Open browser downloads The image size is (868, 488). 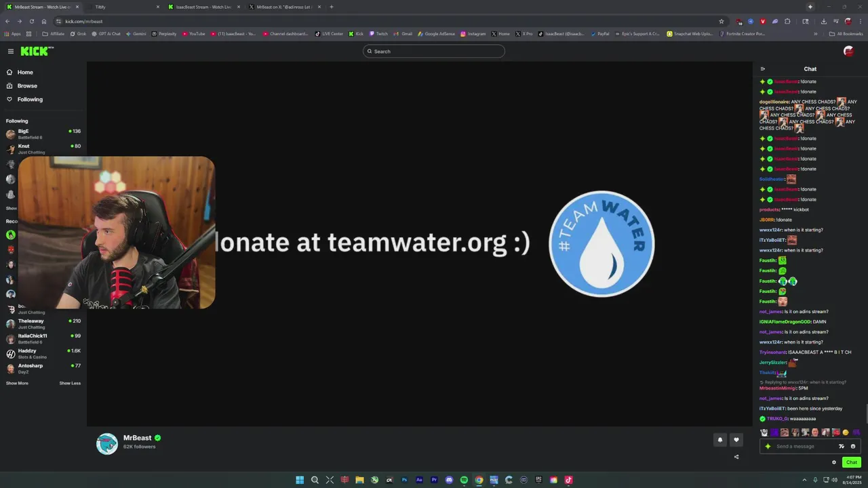click(x=823, y=21)
